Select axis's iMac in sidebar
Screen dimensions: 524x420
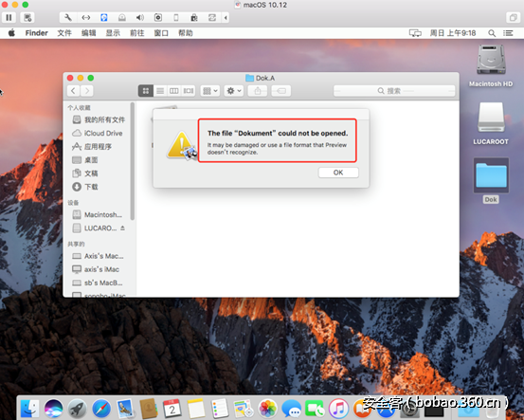tap(99, 269)
